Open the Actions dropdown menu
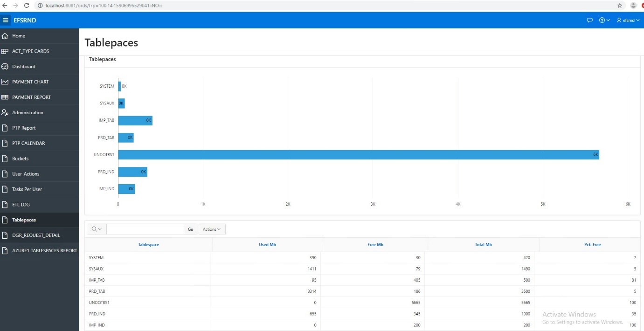 point(212,229)
